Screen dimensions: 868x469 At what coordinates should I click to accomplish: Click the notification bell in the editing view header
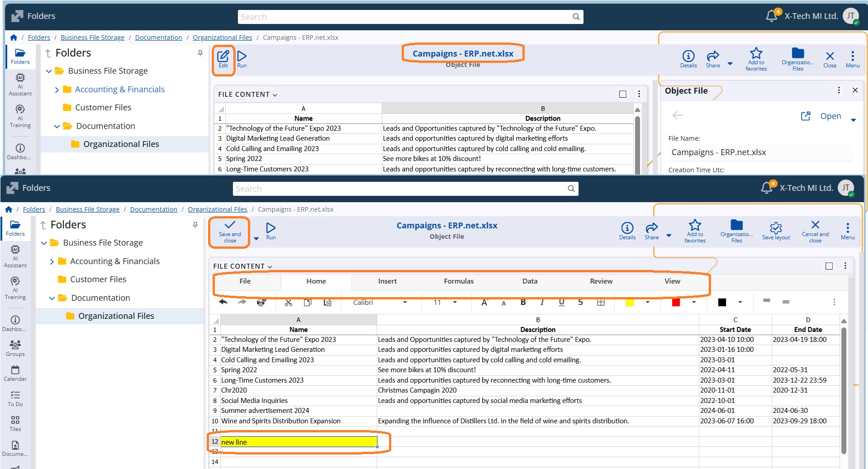click(767, 188)
